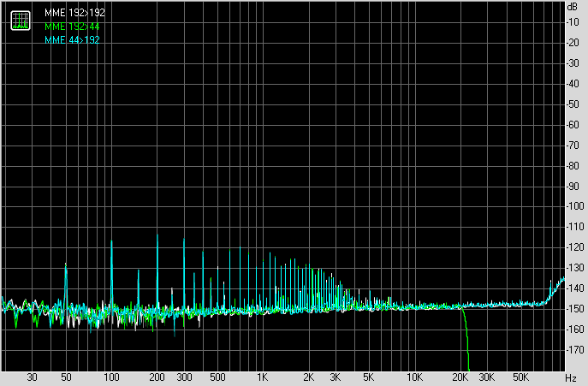Click the -10 dB axis label

[x=573, y=22]
